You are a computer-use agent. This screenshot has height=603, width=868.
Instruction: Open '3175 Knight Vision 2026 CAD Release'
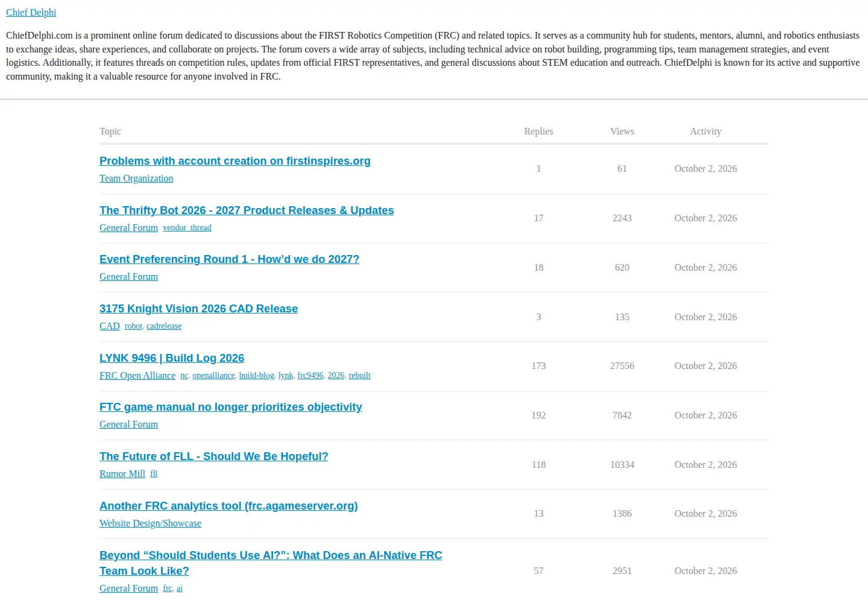(198, 309)
